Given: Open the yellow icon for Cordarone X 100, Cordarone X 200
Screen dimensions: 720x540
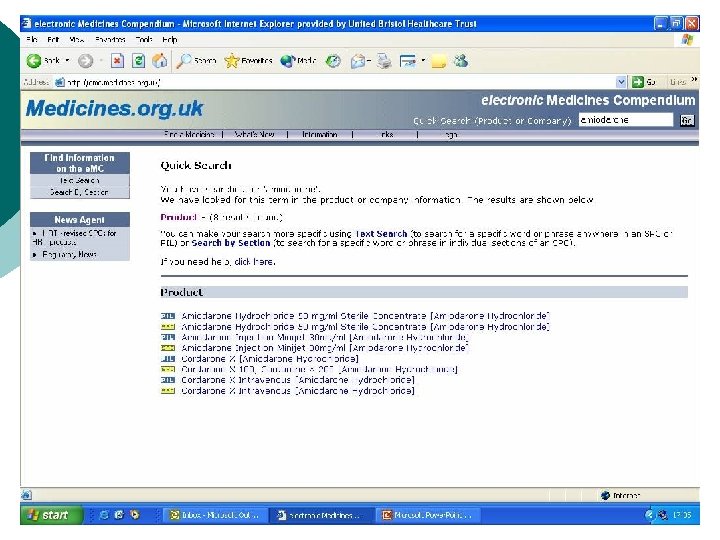Looking at the screenshot, I should click(168, 369).
